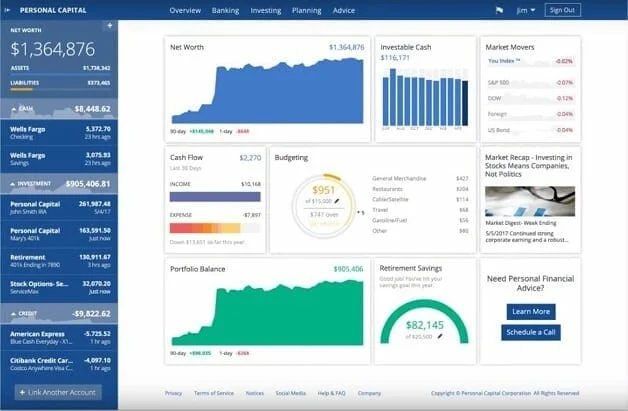Open the Advice menu

pos(344,11)
